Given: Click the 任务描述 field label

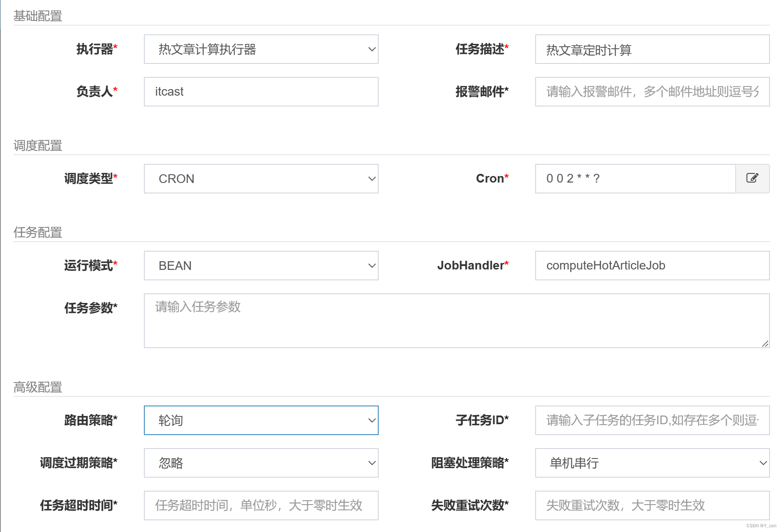Looking at the screenshot, I should tap(482, 49).
